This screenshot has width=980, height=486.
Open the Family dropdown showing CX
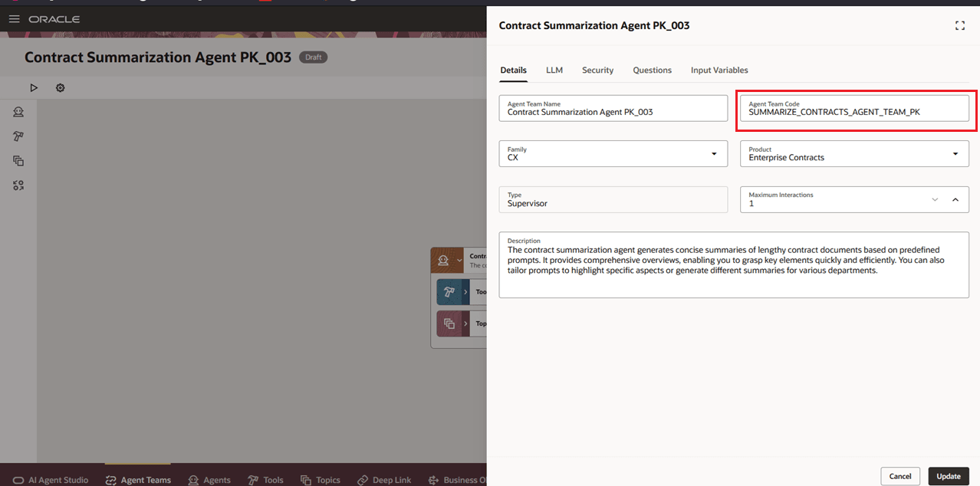[x=613, y=153]
